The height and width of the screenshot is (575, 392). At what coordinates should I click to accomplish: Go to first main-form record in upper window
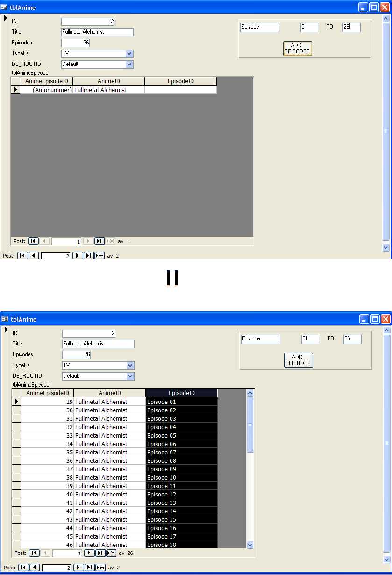coord(22,256)
